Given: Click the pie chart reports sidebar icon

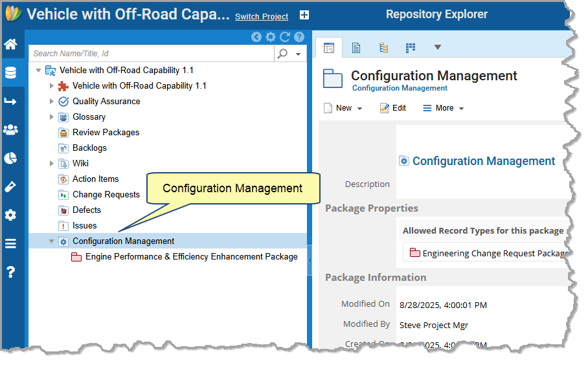Looking at the screenshot, I should (10, 158).
